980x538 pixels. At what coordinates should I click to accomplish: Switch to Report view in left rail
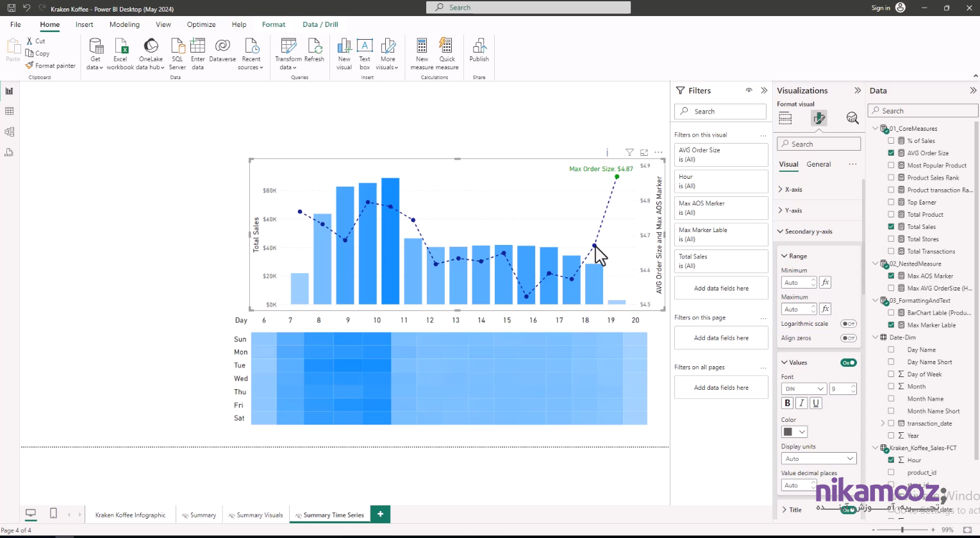tap(9, 91)
